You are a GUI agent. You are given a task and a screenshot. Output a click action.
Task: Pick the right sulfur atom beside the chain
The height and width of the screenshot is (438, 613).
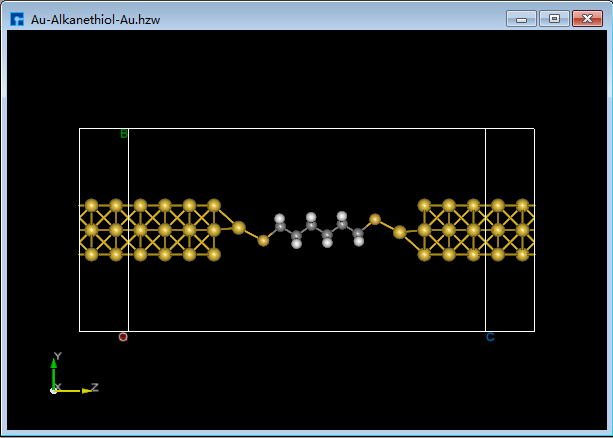pyautogui.click(x=375, y=219)
